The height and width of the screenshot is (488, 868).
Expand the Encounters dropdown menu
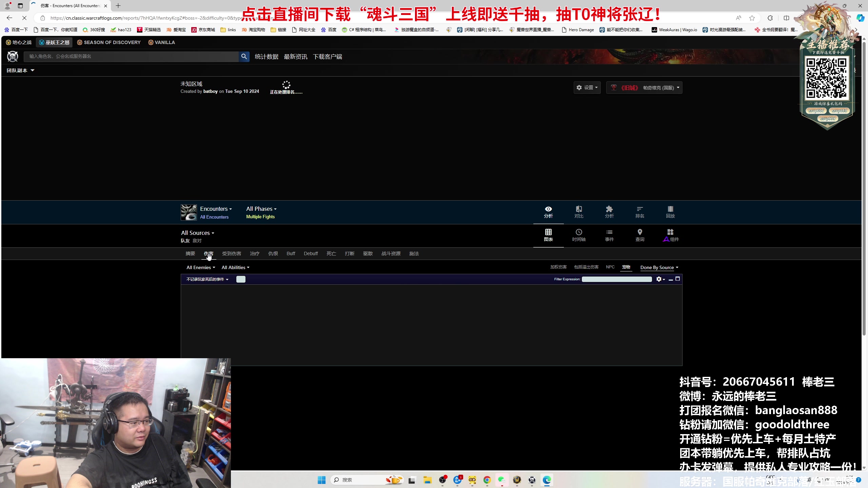point(216,208)
